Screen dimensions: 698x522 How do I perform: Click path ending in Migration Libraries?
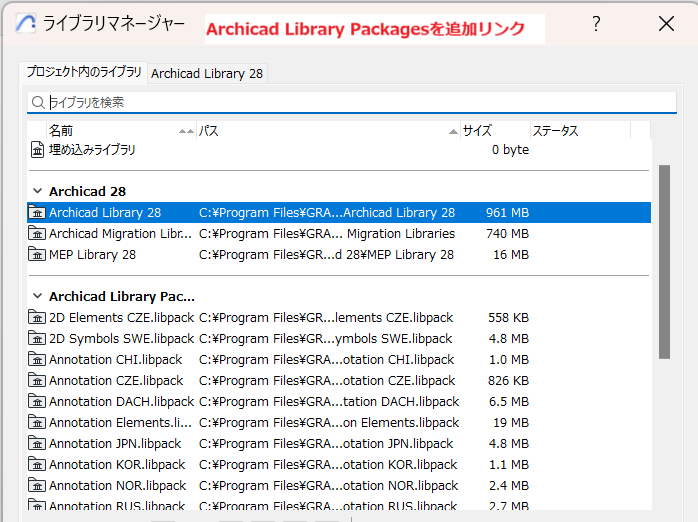coord(327,234)
